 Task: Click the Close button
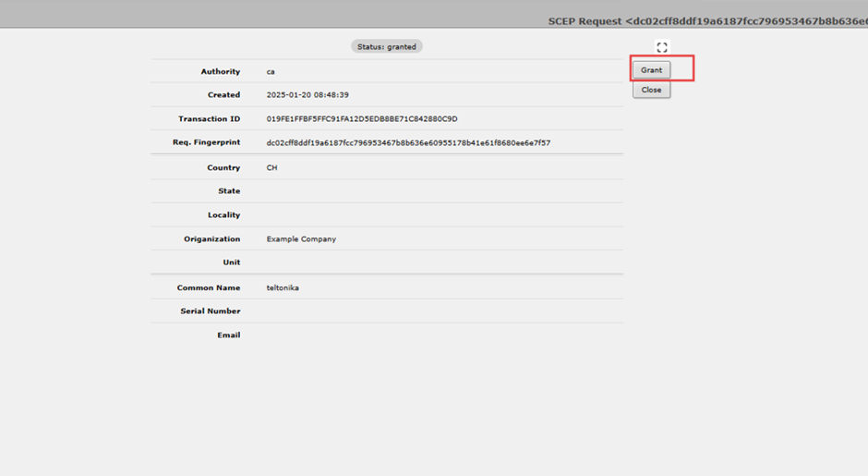tap(651, 90)
